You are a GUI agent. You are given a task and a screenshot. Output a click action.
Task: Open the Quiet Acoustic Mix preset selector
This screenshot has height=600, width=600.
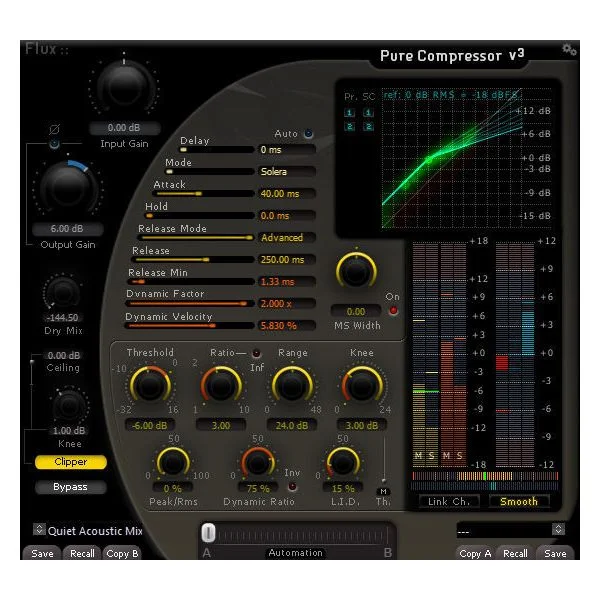click(39, 529)
